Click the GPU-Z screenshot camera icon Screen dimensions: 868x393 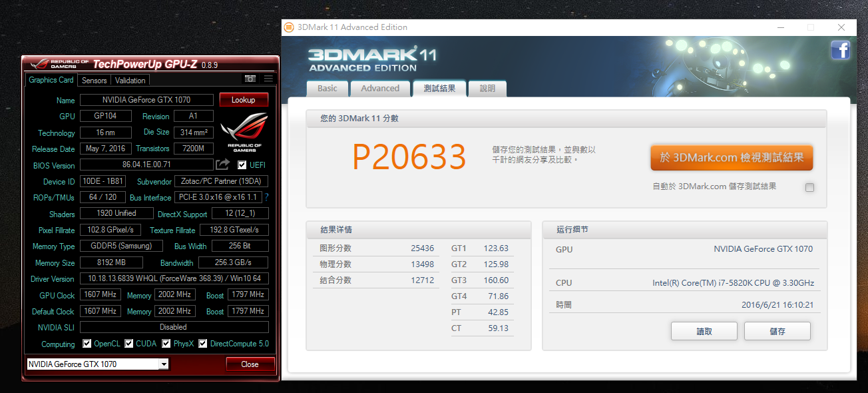coord(250,79)
